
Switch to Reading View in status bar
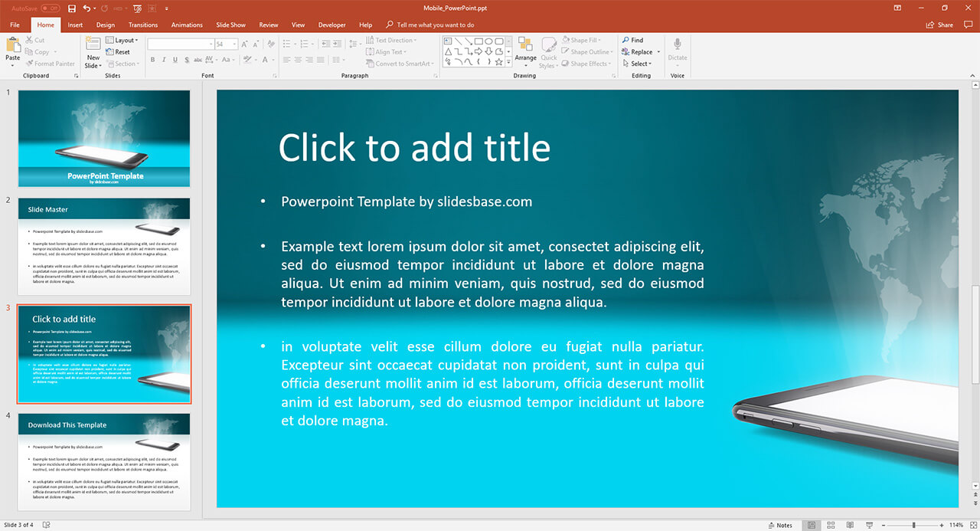coord(849,525)
